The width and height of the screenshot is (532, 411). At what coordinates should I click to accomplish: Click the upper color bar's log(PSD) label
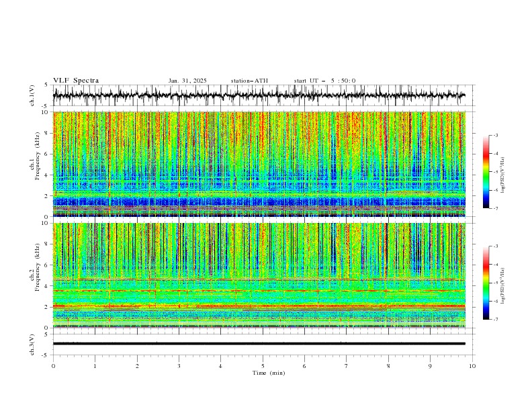[502, 175]
